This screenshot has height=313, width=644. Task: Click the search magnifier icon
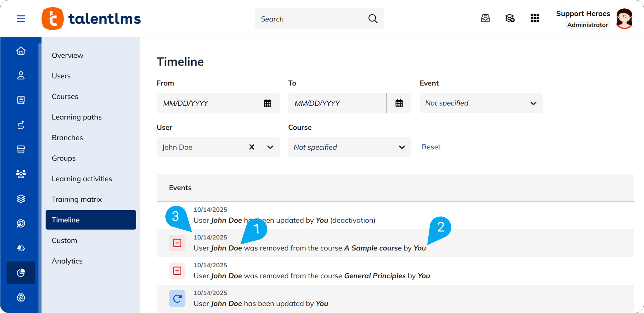373,19
